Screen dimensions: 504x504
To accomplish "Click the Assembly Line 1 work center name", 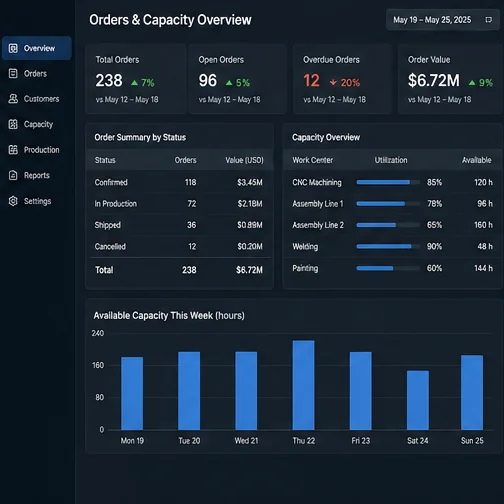I will pyautogui.click(x=318, y=204).
